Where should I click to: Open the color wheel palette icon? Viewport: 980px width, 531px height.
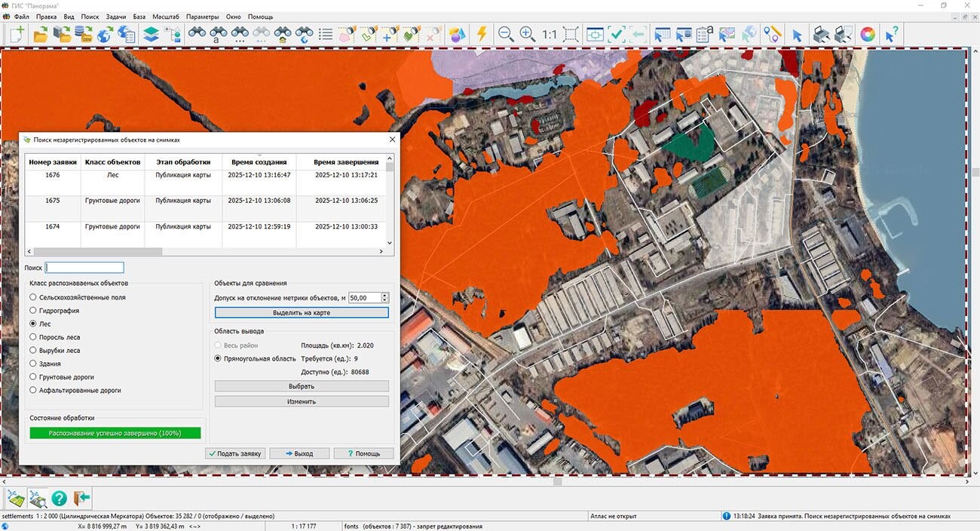(868, 34)
